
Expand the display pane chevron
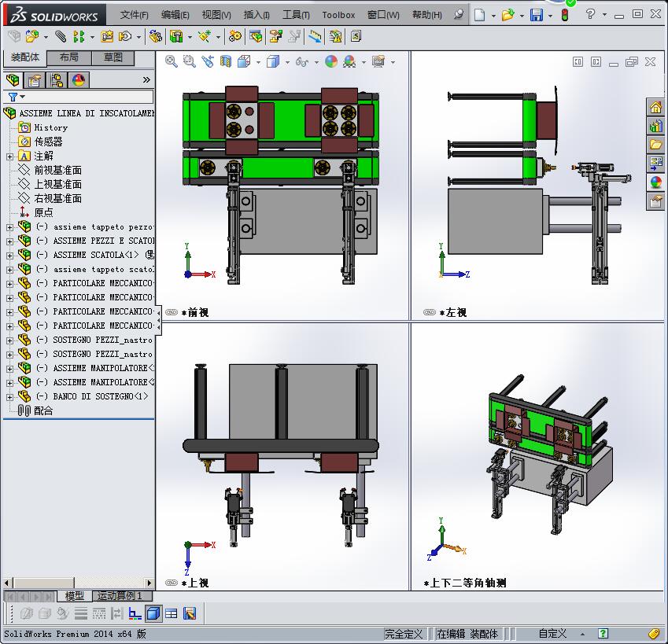pyautogui.click(x=146, y=80)
